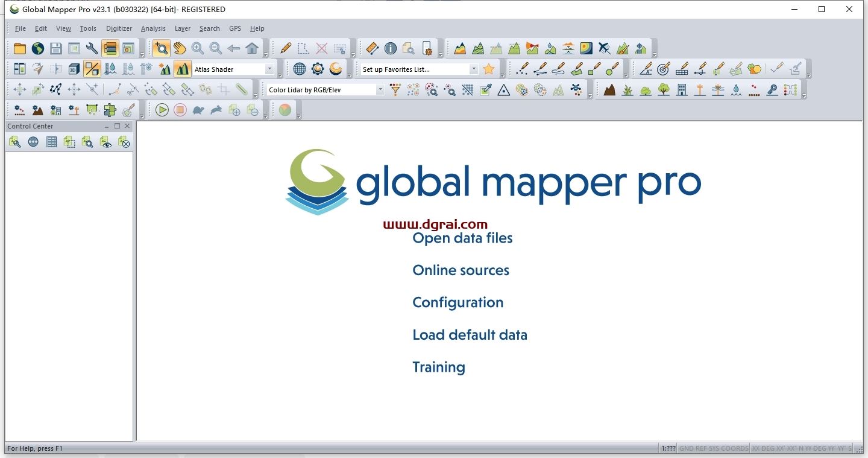Screen dimensions: 868x458
Task: Toggle layer visibility eye icon in Control Center
Action: 106,142
